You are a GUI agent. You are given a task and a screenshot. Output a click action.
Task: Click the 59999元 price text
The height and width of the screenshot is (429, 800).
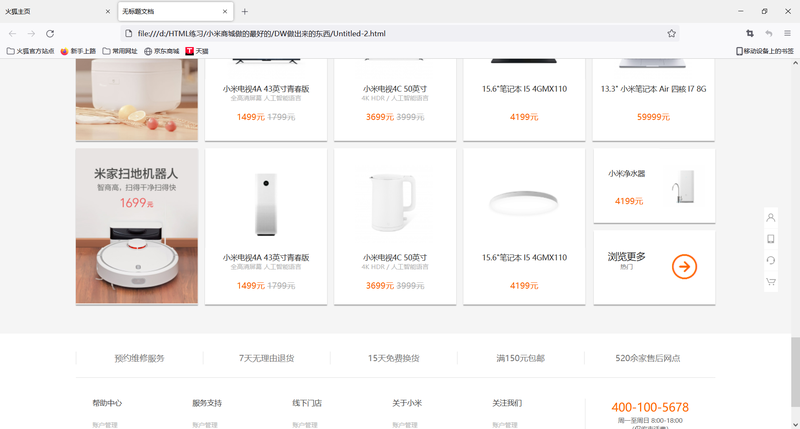click(653, 117)
